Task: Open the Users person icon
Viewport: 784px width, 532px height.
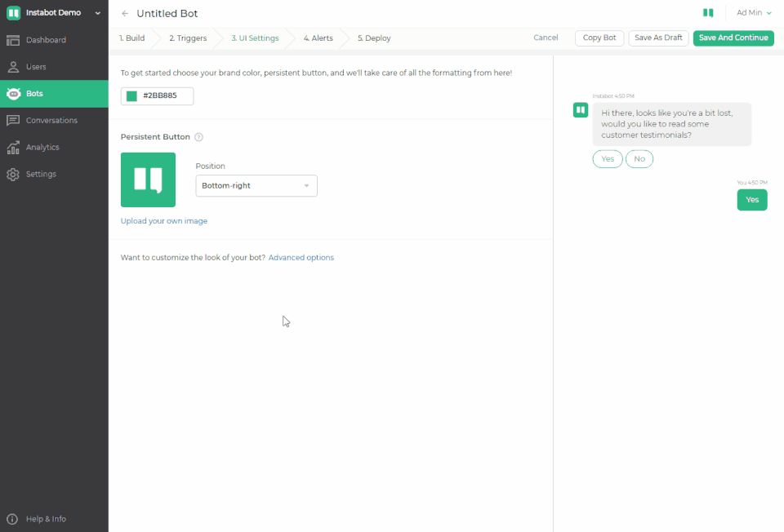Action: 13,67
